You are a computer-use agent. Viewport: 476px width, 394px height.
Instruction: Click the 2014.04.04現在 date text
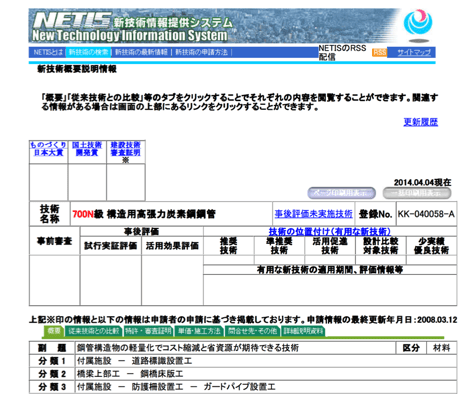click(422, 182)
